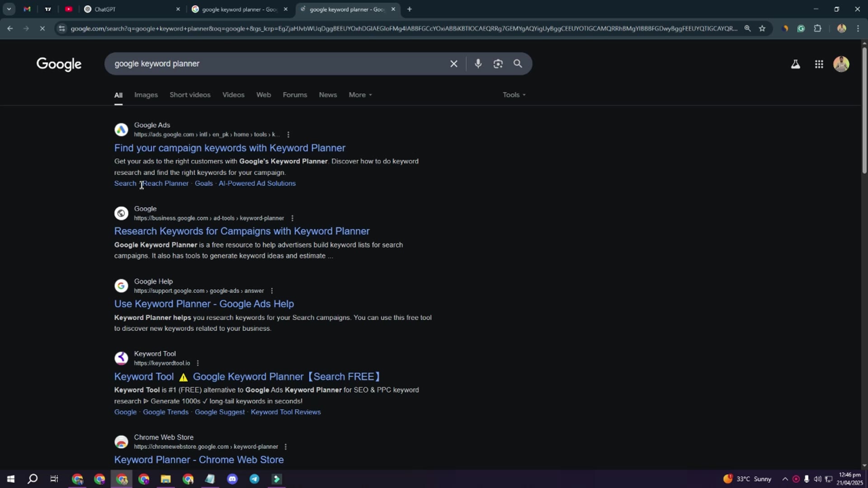Start voice search with the microphone icon
Viewport: 868px width, 488px height.
coord(478,64)
